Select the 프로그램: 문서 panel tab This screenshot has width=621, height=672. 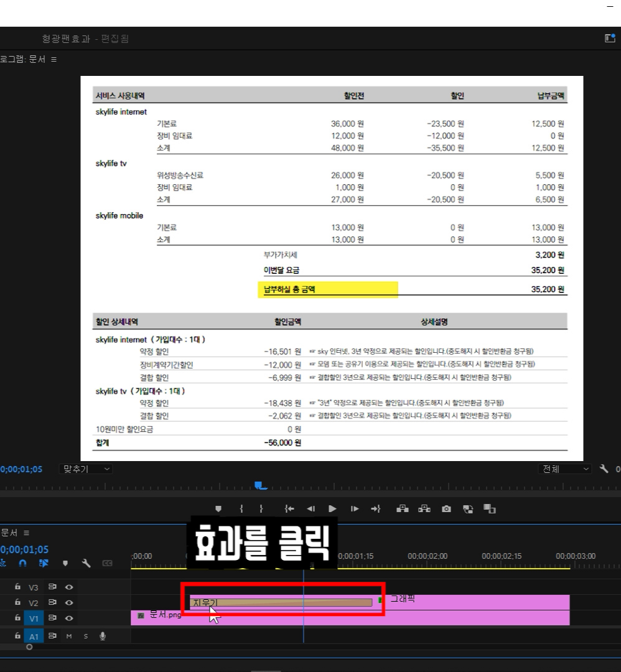(x=23, y=59)
